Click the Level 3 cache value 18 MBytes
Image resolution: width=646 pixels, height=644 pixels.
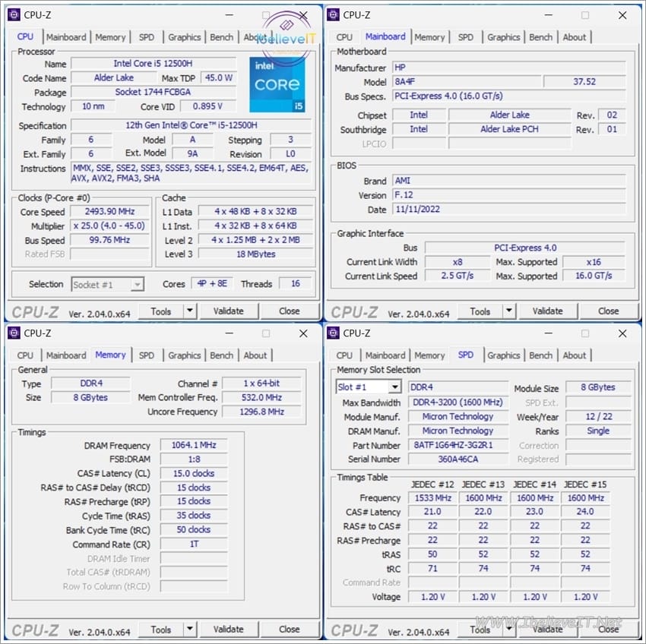coord(255,254)
